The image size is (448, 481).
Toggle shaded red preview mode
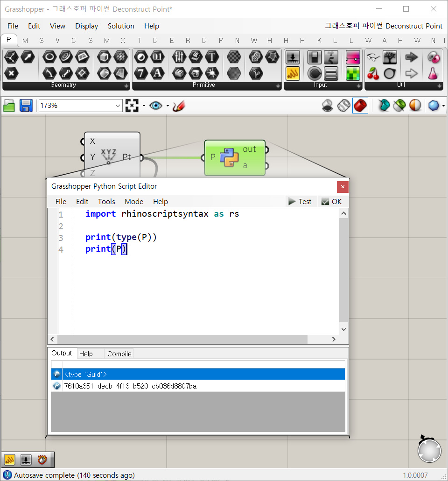(x=360, y=106)
